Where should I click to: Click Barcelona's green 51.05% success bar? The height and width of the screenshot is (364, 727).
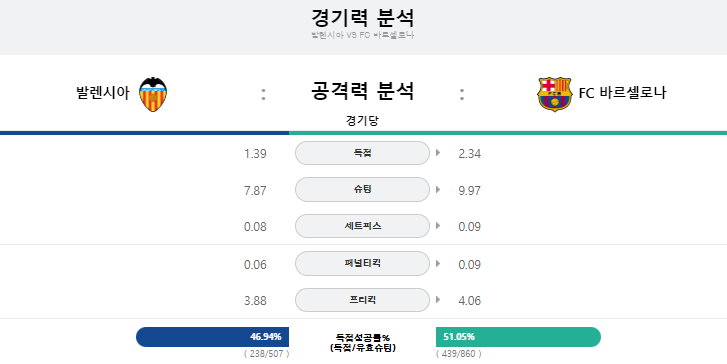click(x=518, y=337)
